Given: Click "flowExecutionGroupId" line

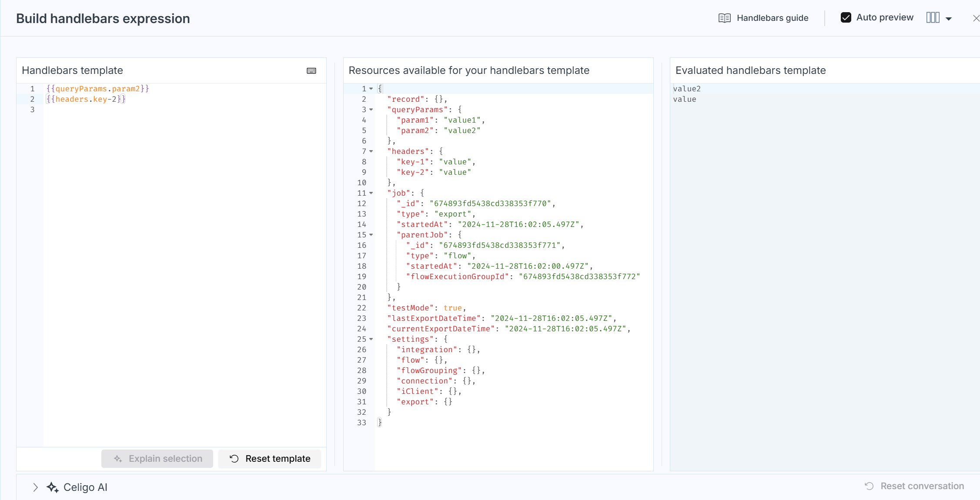Looking at the screenshot, I should [x=523, y=277].
